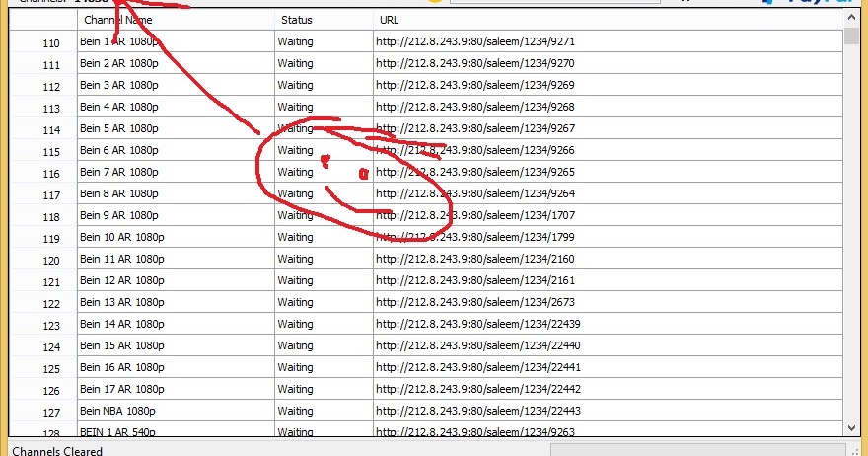Screen dimensions: 868x456
Task: Click row number 115
Action: [51, 152]
